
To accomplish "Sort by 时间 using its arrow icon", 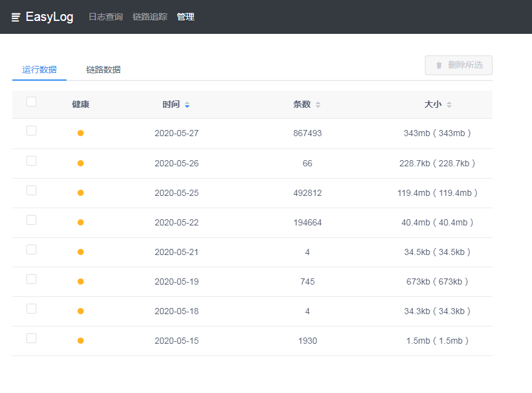I will point(187,105).
